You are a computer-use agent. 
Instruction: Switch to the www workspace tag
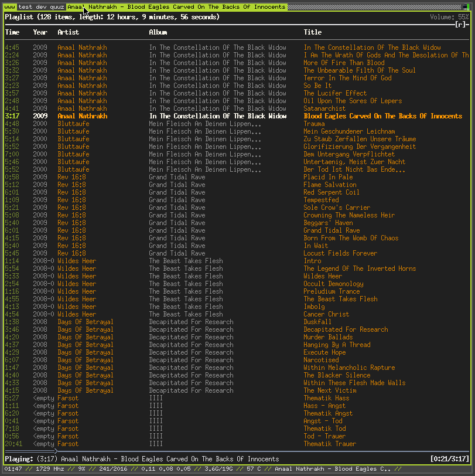(10, 6)
